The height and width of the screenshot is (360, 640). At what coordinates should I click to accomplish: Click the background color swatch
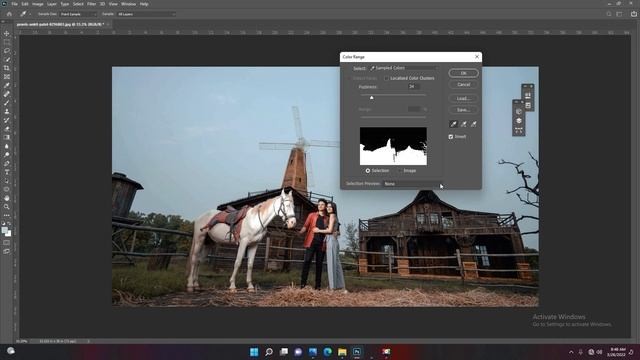click(x=9, y=234)
